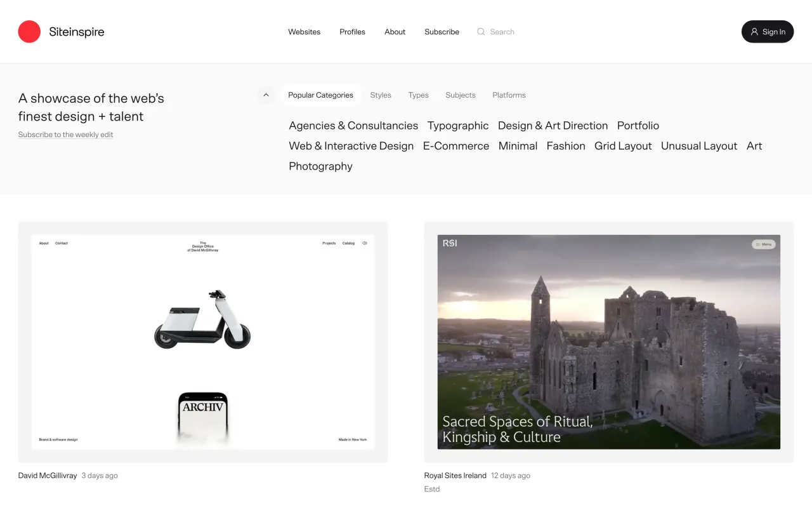Open the Web & Interactive Design category
The image size is (812, 508).
point(351,146)
